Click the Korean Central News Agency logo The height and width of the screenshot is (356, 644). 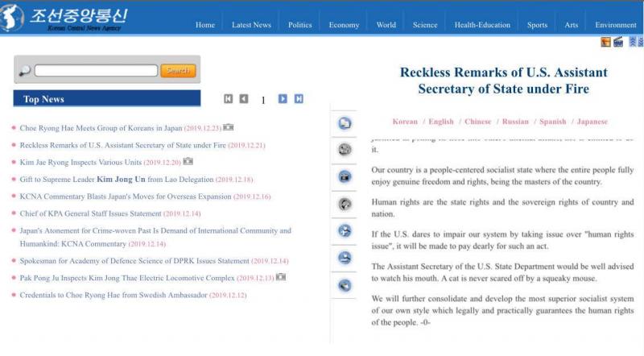[64, 18]
